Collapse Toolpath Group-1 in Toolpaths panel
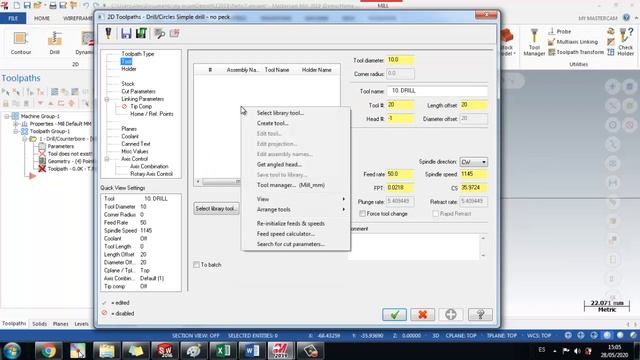The image size is (640, 360). click(16, 131)
